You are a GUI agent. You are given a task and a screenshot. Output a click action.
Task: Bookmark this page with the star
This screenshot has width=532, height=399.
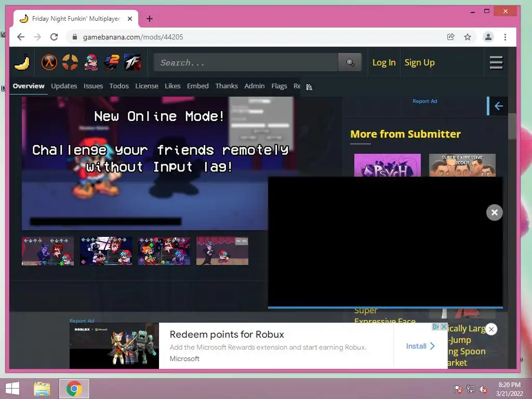[x=468, y=37]
